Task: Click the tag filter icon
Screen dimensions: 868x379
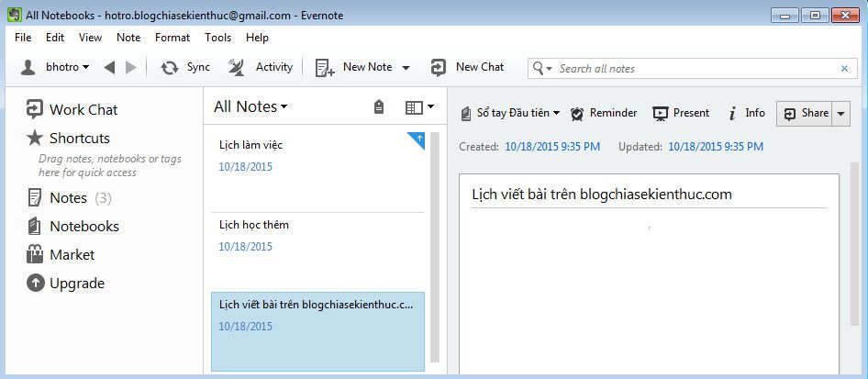Action: coord(379,106)
